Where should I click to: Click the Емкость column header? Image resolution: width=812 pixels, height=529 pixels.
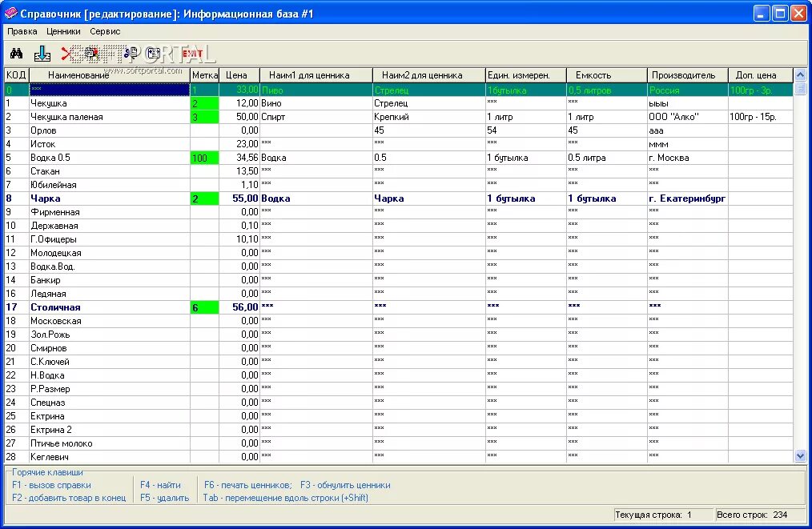606,75
